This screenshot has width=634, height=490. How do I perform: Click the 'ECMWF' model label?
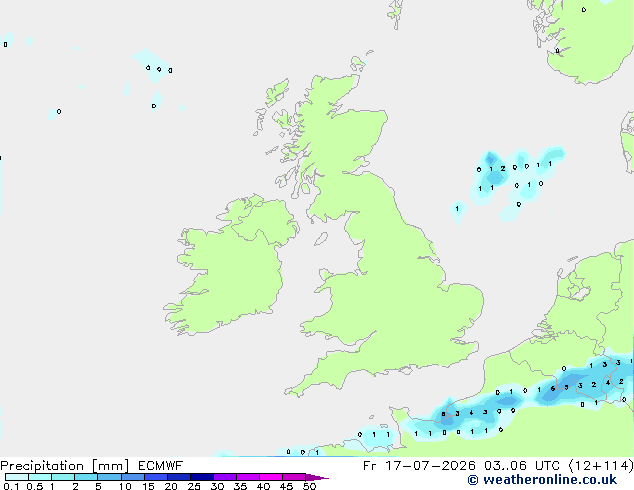click(x=161, y=466)
